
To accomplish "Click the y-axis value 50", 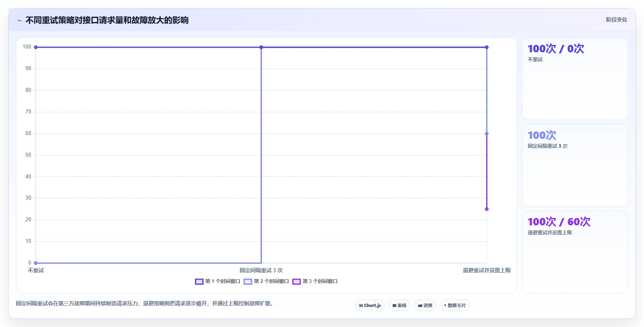I will pyautogui.click(x=28, y=155).
